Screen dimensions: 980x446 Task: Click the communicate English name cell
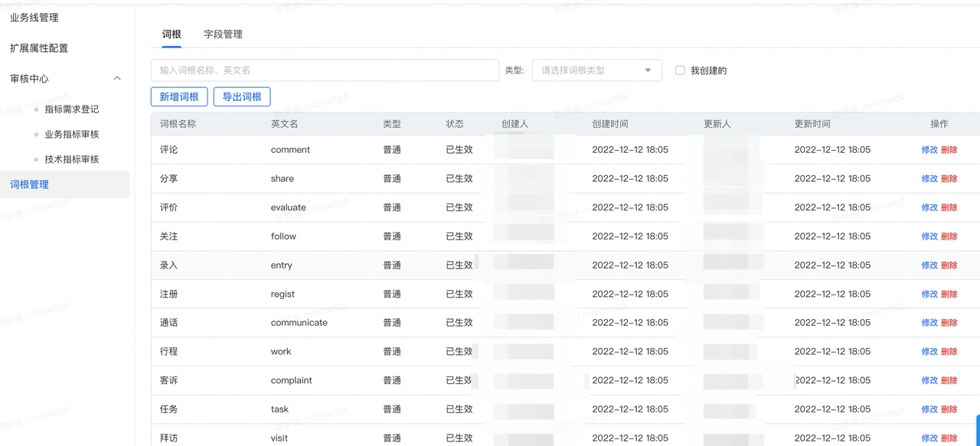tap(299, 323)
